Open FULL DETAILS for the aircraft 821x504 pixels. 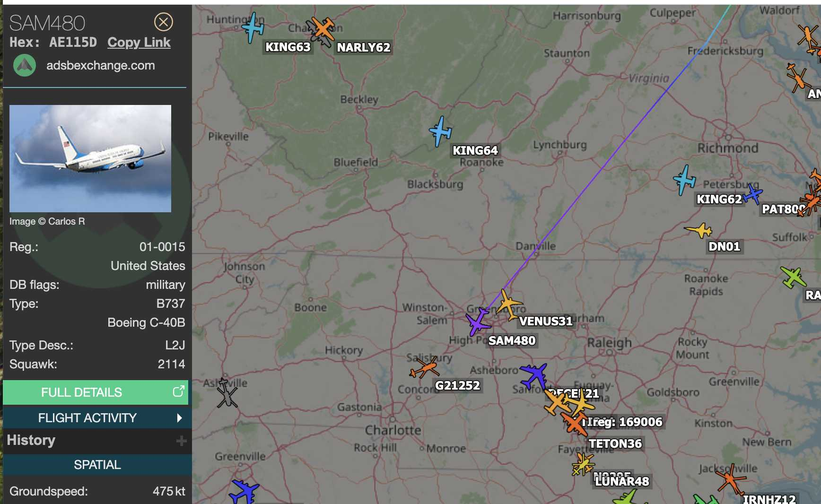tap(96, 392)
